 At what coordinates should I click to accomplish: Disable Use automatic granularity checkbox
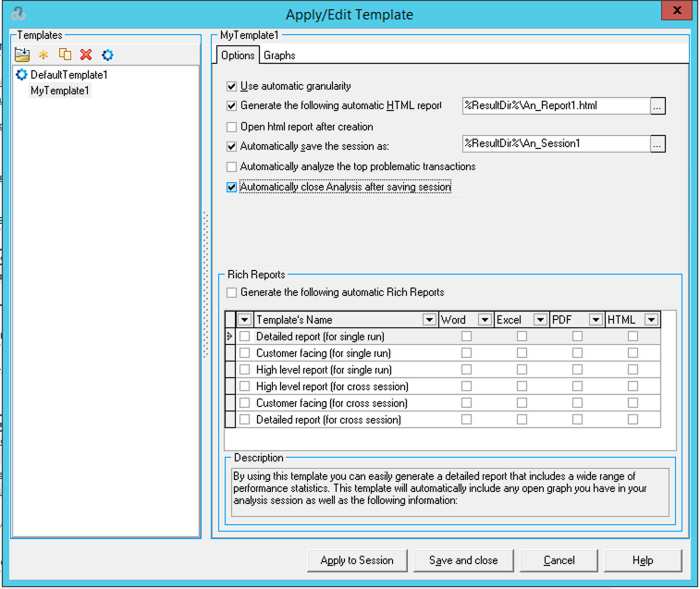(x=232, y=86)
